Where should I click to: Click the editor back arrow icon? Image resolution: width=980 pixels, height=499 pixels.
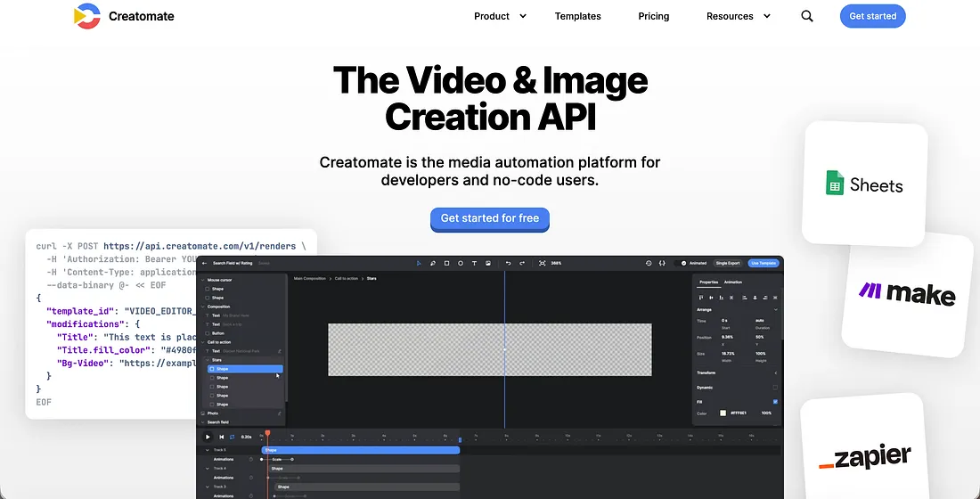pos(204,263)
